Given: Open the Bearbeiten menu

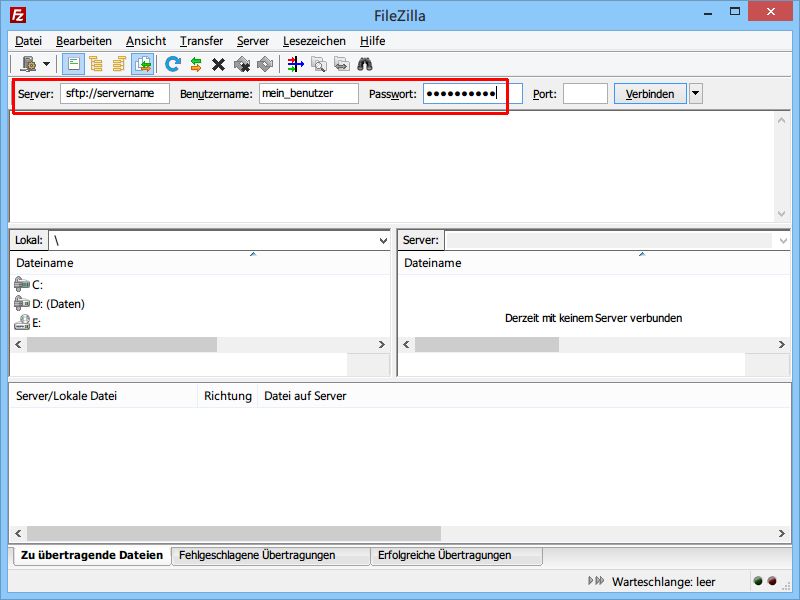Looking at the screenshot, I should point(84,41).
